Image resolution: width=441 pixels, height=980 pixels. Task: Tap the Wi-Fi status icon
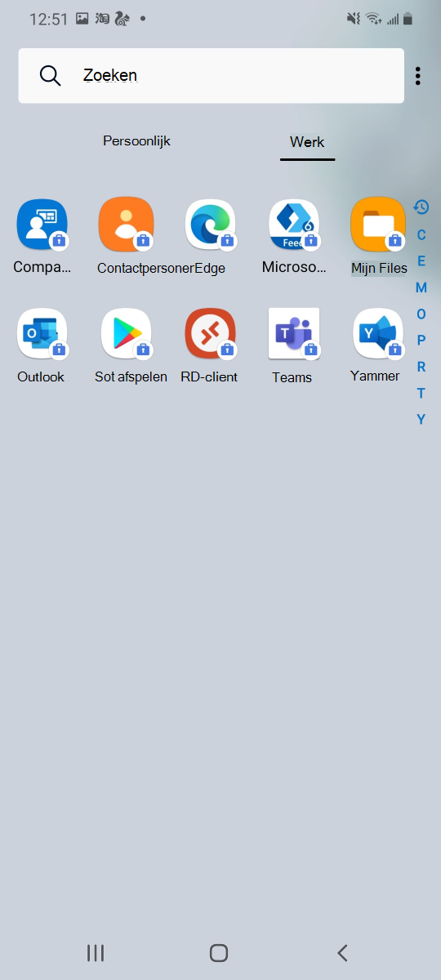click(x=373, y=18)
